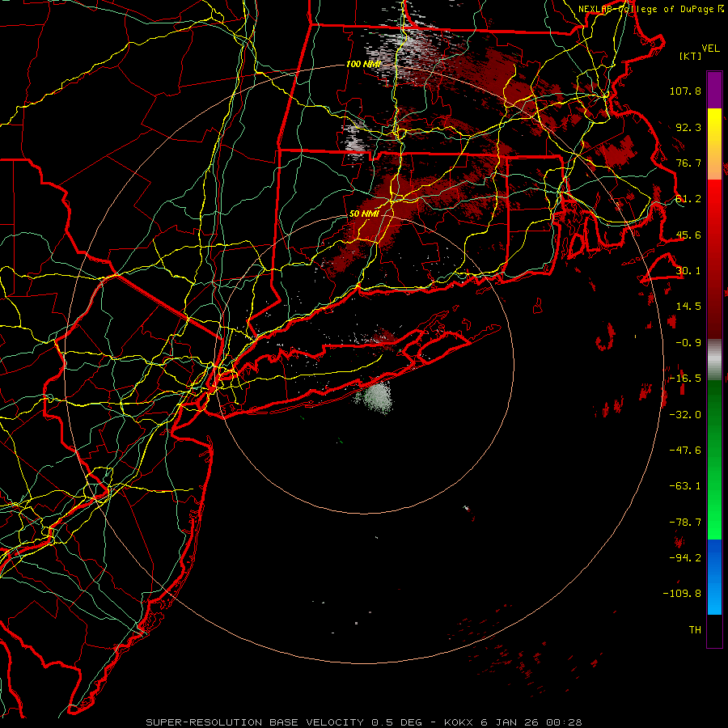
Task: Click the TH legend label
Action: click(x=695, y=630)
